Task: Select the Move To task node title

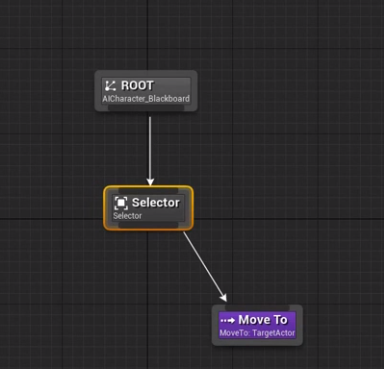Action: point(263,320)
